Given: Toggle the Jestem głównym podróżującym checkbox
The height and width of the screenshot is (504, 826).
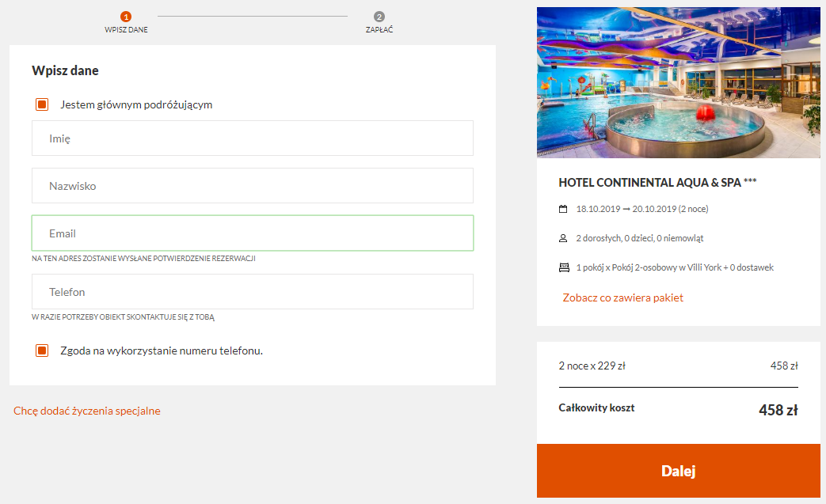Looking at the screenshot, I should 42,104.
